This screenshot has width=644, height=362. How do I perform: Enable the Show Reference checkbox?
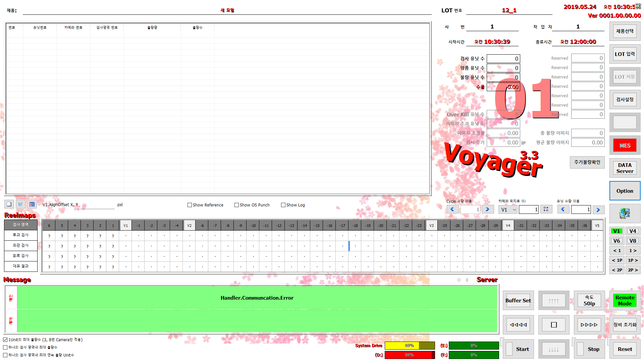(x=190, y=205)
